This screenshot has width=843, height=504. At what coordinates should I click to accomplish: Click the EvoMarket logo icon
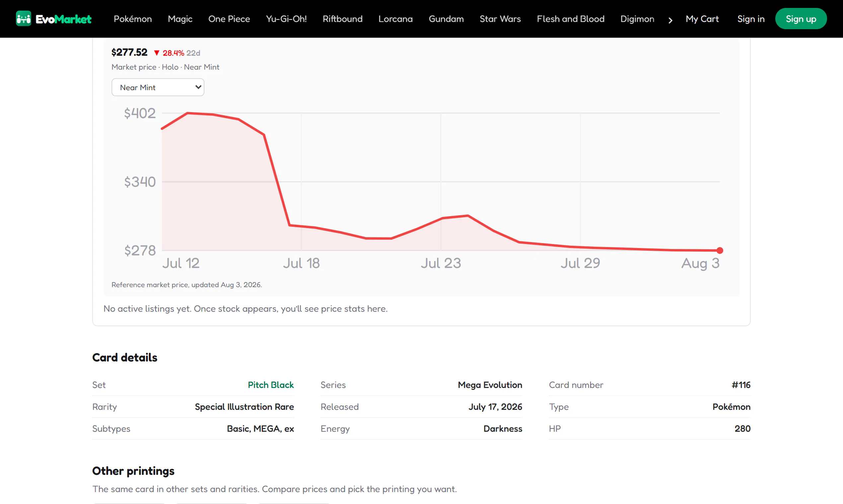point(24,19)
